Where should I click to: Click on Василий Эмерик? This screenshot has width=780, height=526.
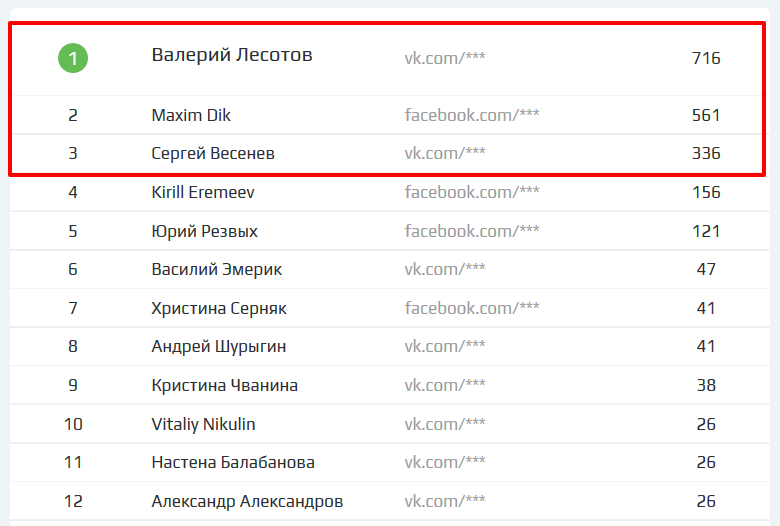[x=216, y=270]
